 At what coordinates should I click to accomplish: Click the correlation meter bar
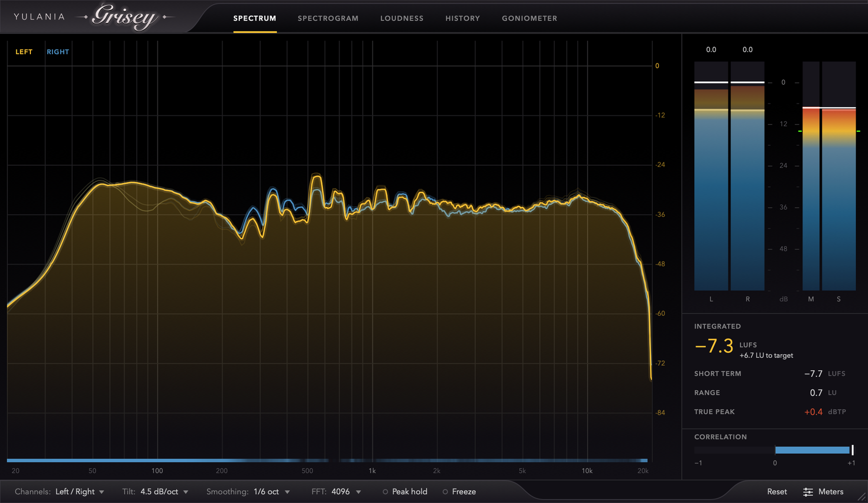coord(774,450)
